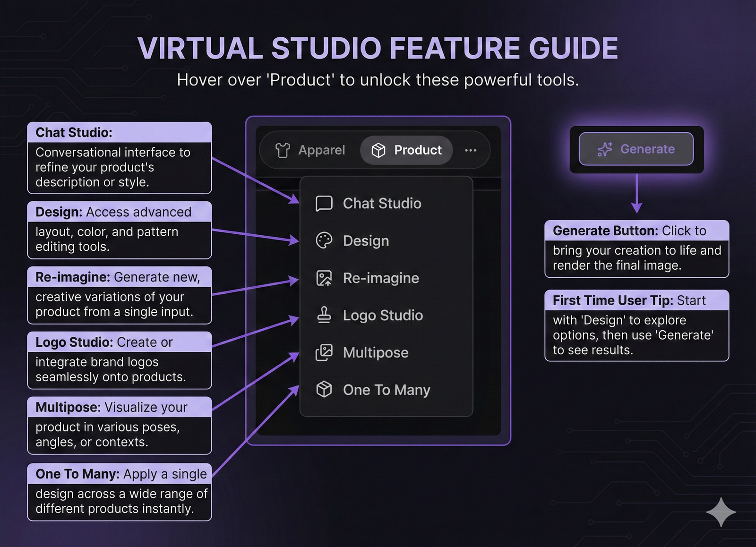Open the three-dot more options menu
The image size is (756, 547).
coord(471,150)
